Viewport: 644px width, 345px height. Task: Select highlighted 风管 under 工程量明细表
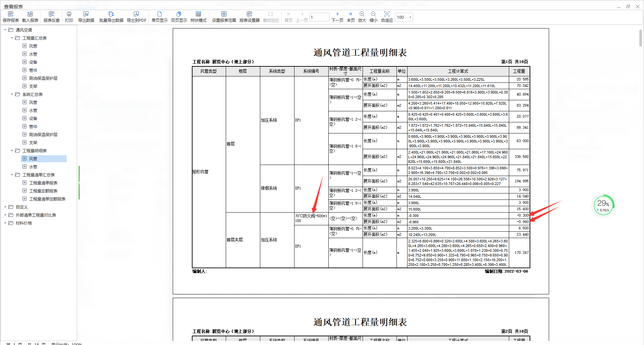pyautogui.click(x=44, y=159)
